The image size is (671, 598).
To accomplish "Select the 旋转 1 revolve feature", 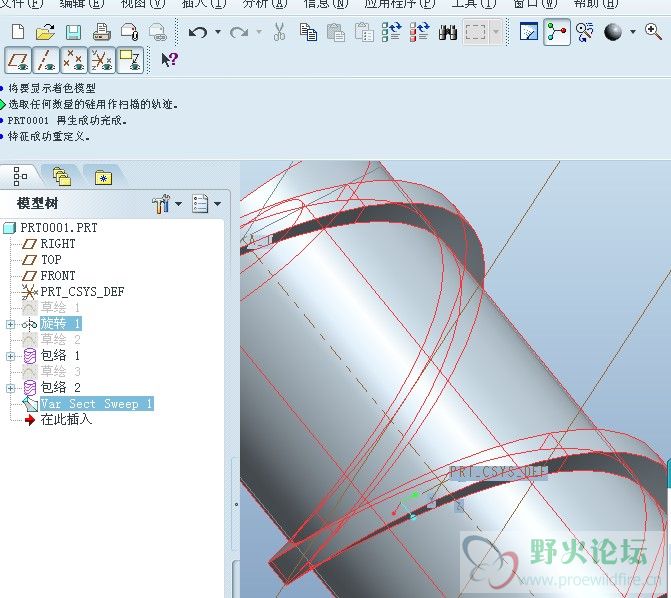I will 60,324.
